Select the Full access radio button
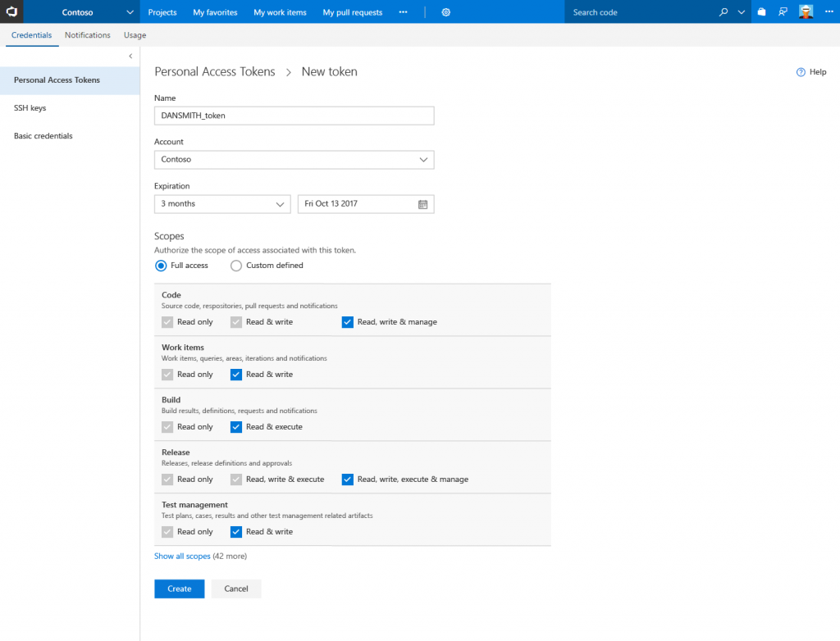Image resolution: width=840 pixels, height=641 pixels. [161, 266]
